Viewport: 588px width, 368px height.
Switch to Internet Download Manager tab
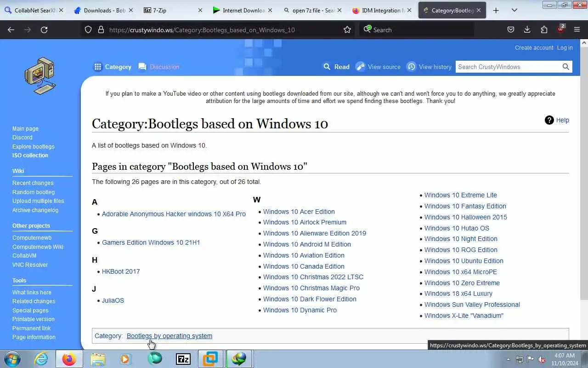pyautogui.click(x=243, y=10)
